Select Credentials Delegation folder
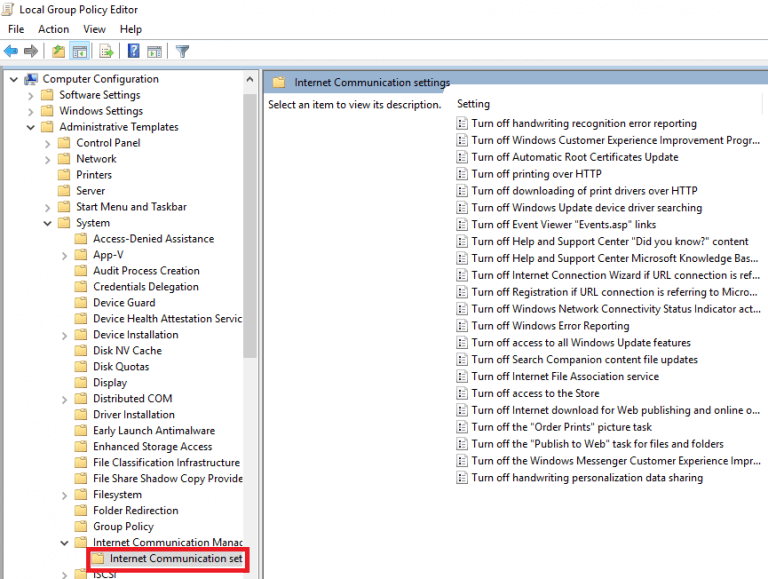This screenshot has height=579, width=768. click(145, 287)
